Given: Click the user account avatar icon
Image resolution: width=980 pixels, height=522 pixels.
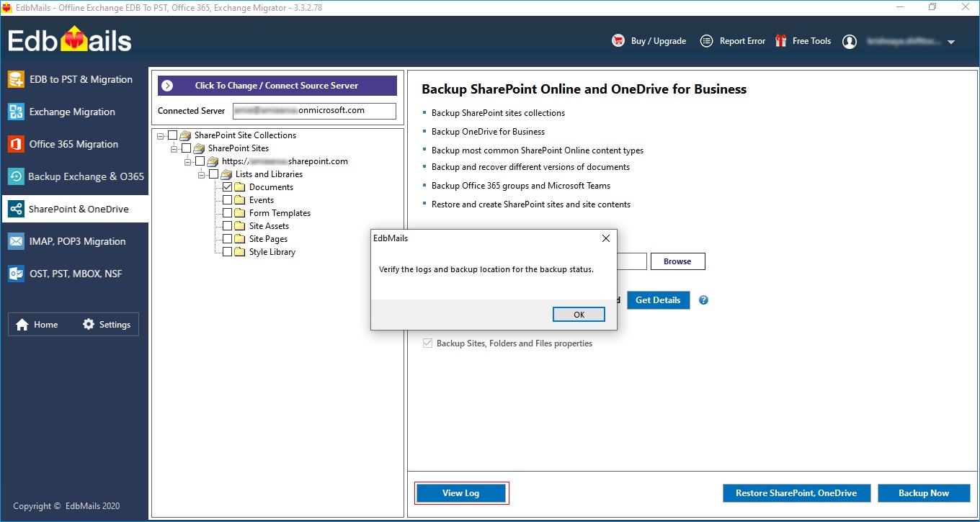Looking at the screenshot, I should pyautogui.click(x=850, y=42).
